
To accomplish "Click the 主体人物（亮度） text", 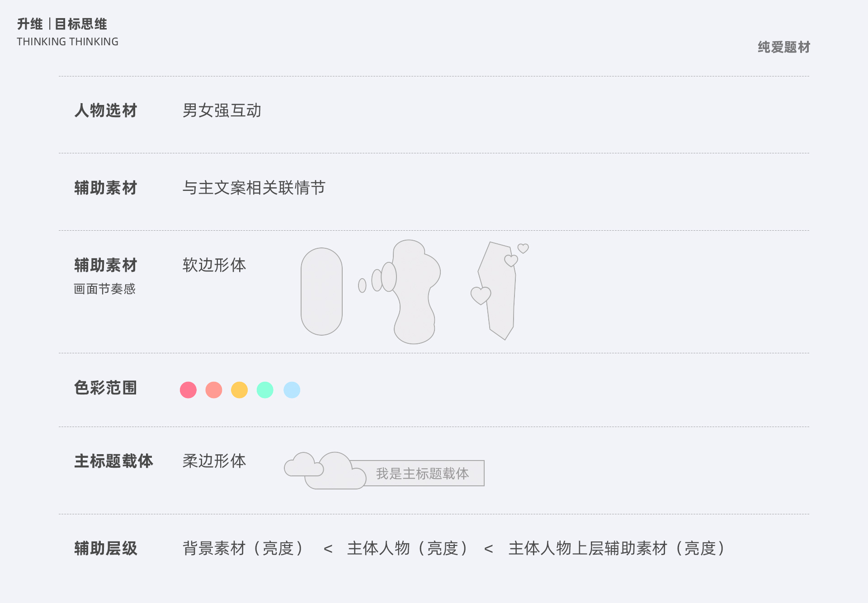I will (407, 548).
